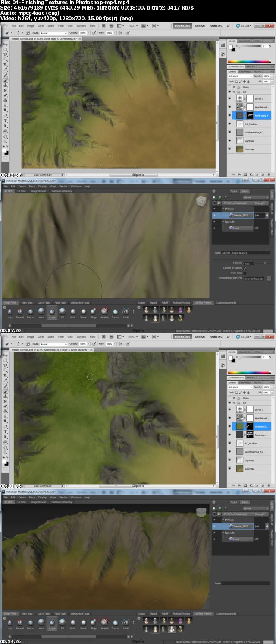
Task: Toggle Show Gripe checkbox in 00:07:20 Mudbox
Action: [x=245, y=273]
